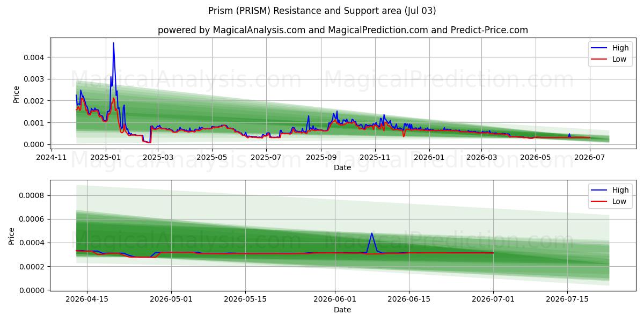
Task: Click the '2026-06-15' x-axis label in bottom chart
Action: (409, 299)
